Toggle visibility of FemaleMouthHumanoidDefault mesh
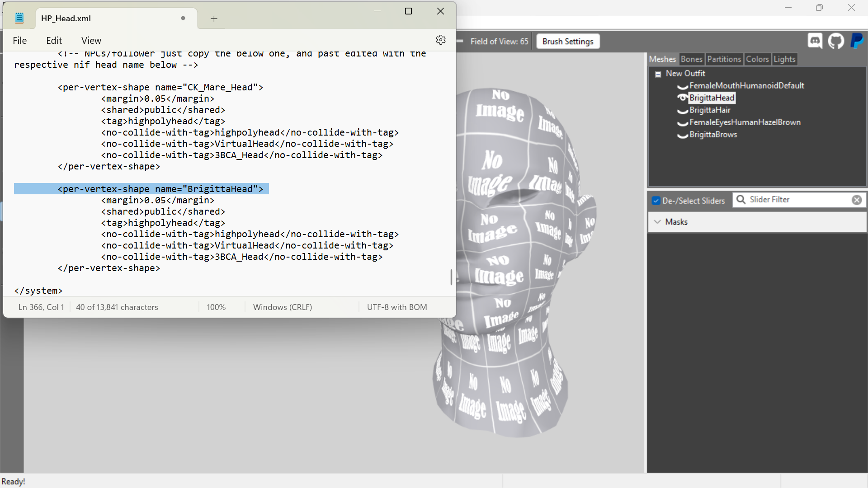 [682, 86]
